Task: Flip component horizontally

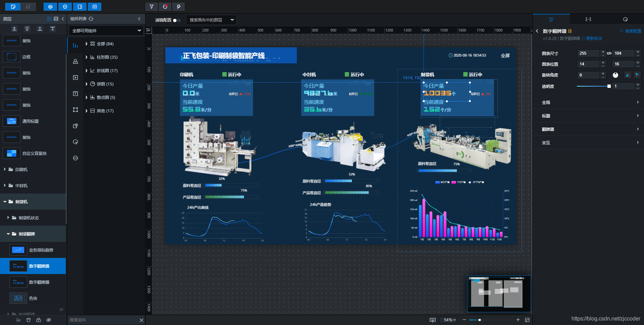Action: click(628, 75)
